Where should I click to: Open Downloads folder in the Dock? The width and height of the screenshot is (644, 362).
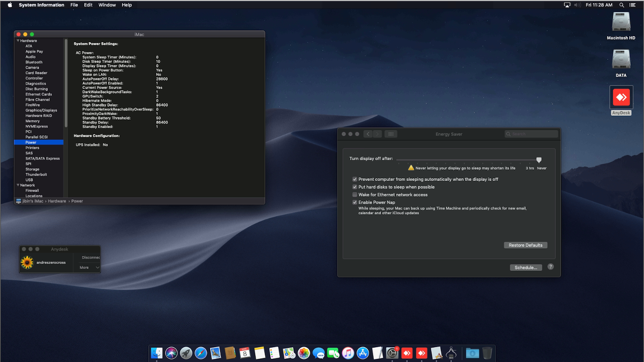point(472,353)
